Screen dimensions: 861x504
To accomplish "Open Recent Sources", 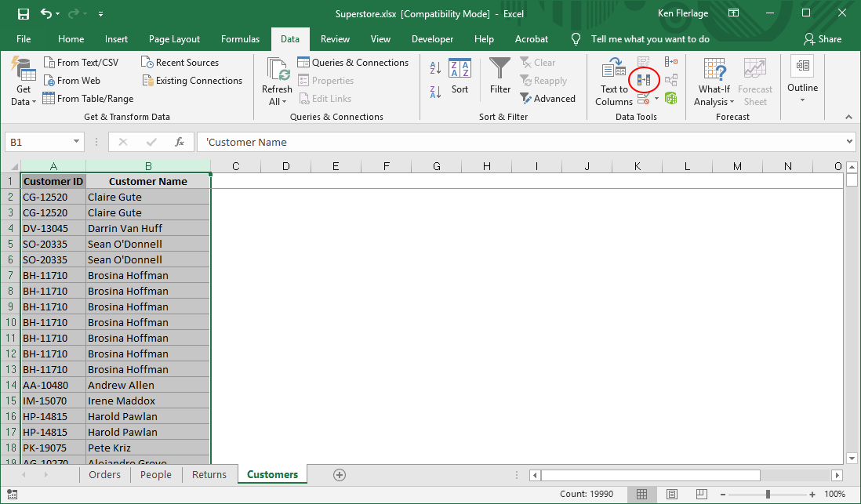I will pyautogui.click(x=180, y=63).
